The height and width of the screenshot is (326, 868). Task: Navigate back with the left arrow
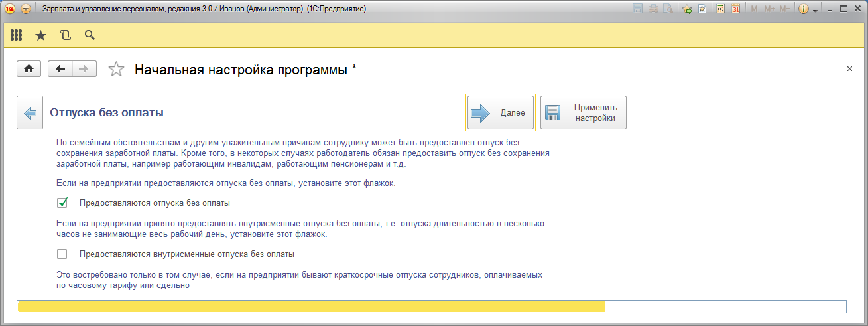(x=60, y=69)
